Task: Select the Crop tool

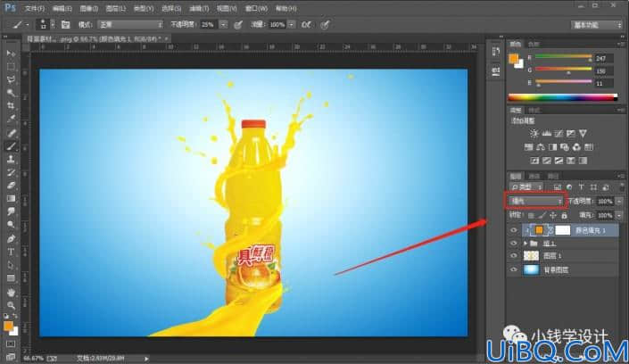Action: point(11,106)
